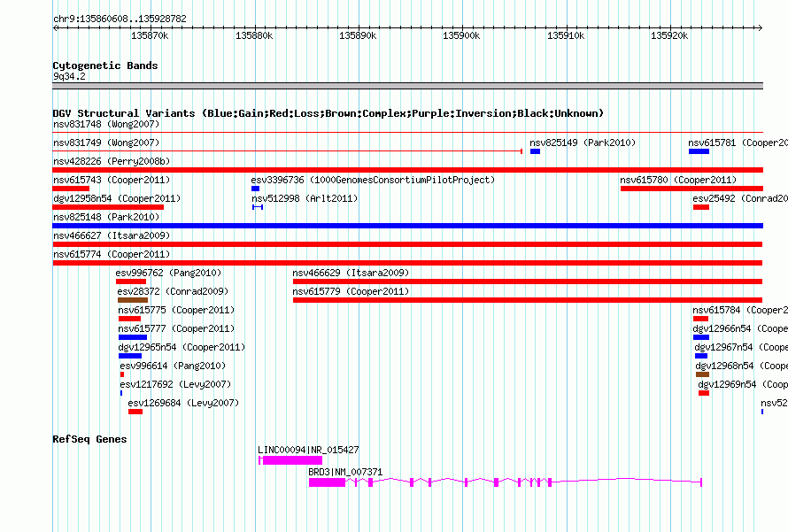Image resolution: width=788 pixels, height=532 pixels.
Task: Click the 135890k ruler position
Action: 358,35
